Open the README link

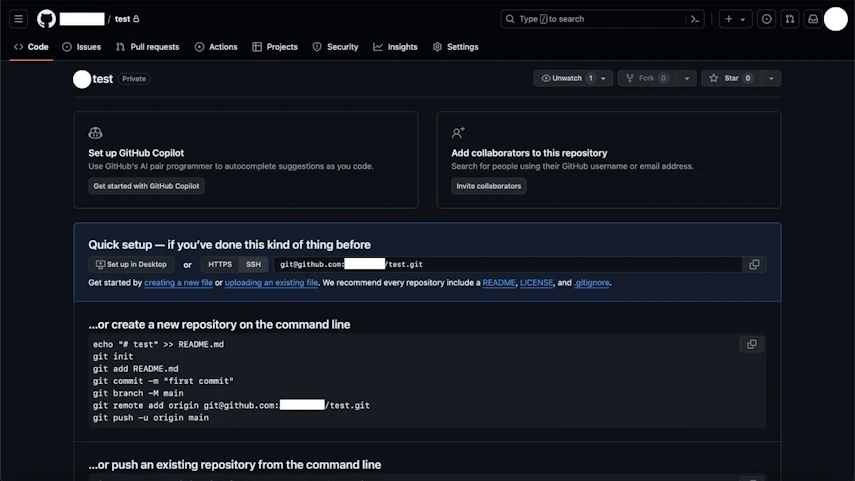coord(499,282)
